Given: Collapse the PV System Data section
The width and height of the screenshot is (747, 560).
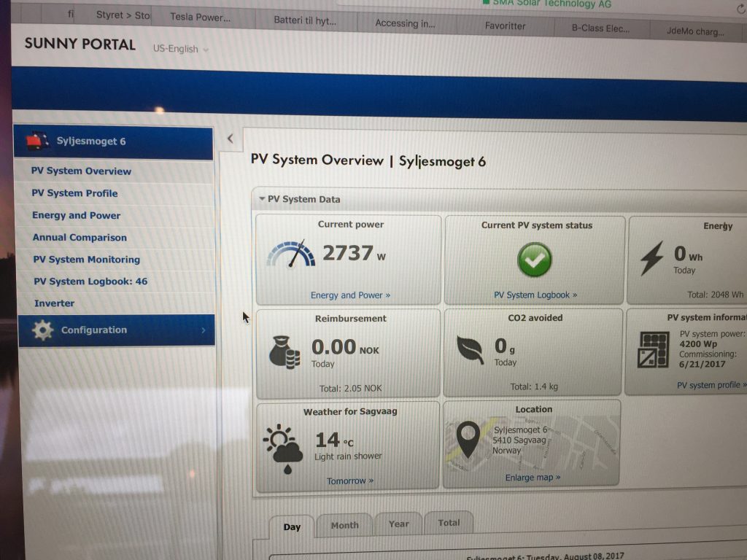Looking at the screenshot, I should tap(262, 198).
